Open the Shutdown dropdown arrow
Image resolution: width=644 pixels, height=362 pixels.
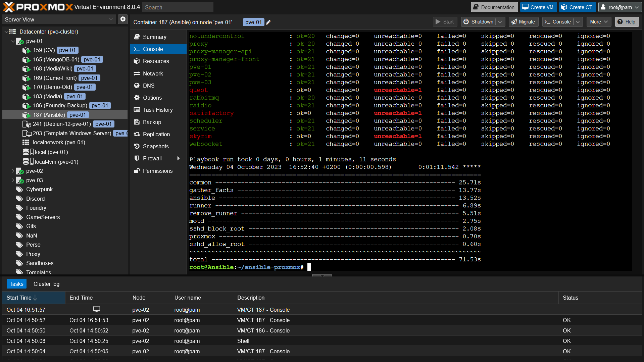click(500, 22)
